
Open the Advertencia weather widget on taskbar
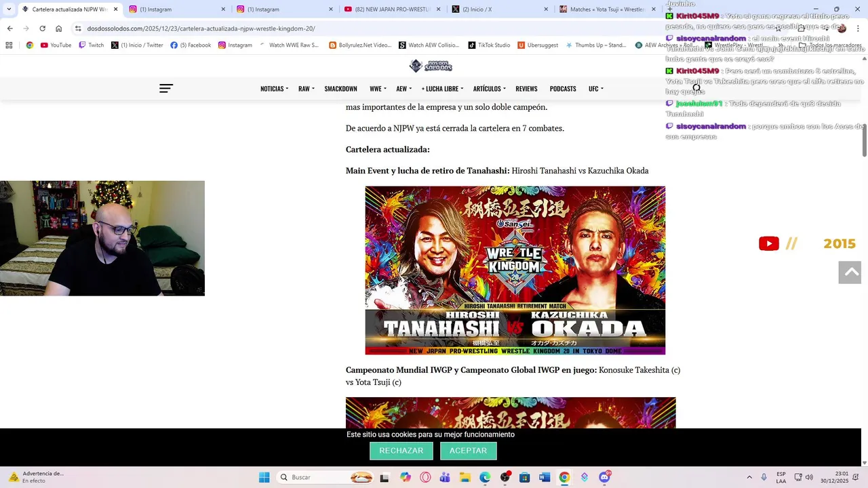tap(37, 477)
